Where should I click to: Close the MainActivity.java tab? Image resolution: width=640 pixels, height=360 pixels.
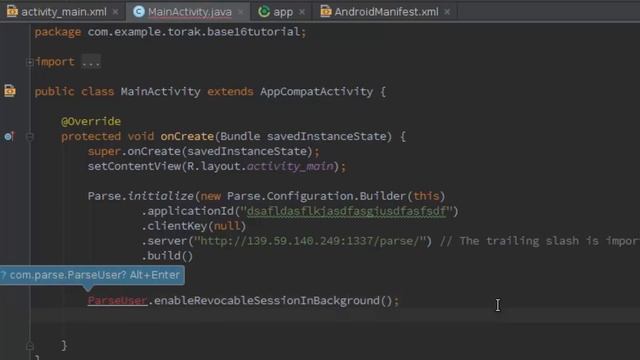[x=241, y=12]
